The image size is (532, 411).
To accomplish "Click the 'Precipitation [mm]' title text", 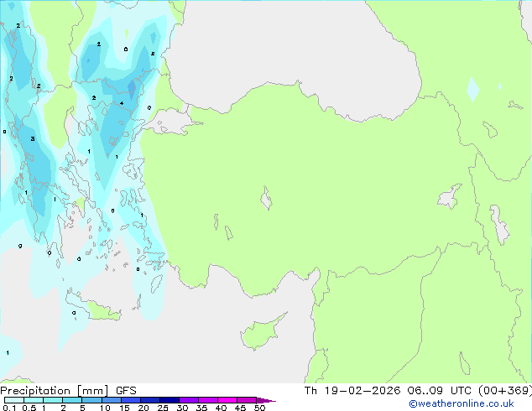I will click(55, 391).
